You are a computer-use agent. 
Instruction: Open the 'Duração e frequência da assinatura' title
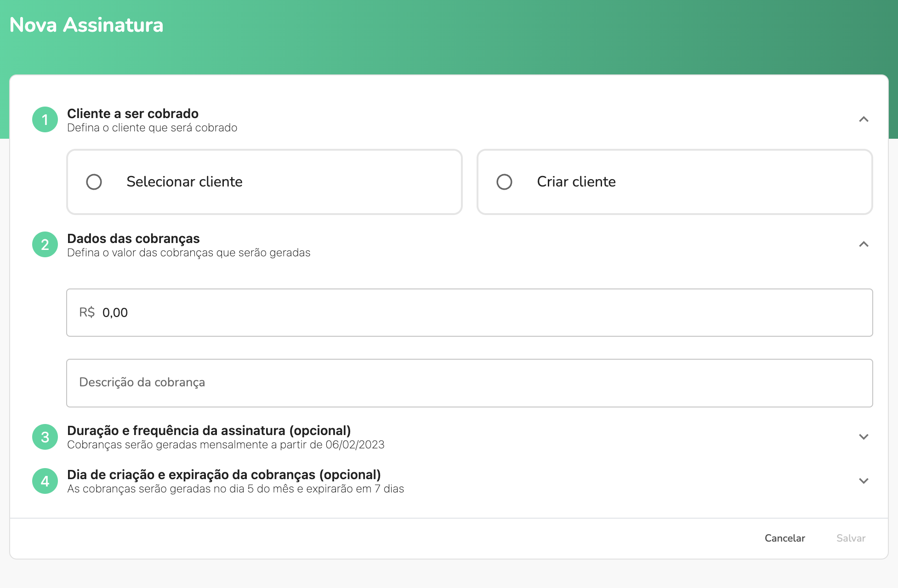coord(209,430)
